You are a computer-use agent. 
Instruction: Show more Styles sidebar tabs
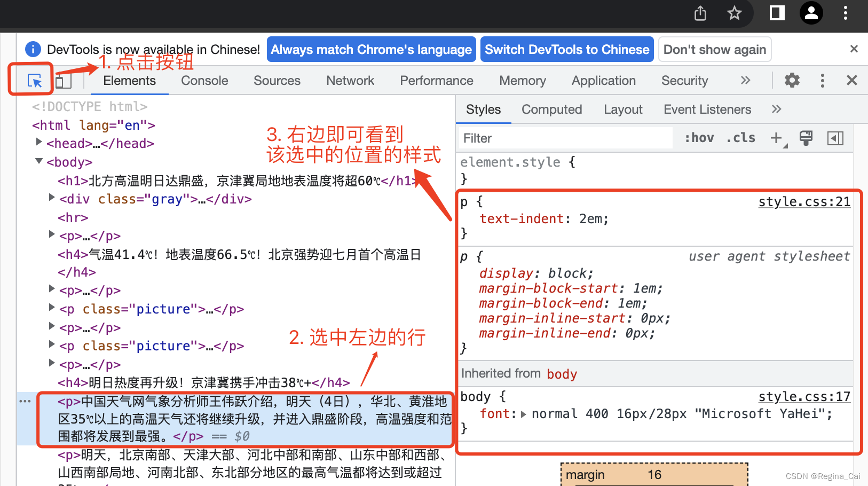pyautogui.click(x=777, y=109)
